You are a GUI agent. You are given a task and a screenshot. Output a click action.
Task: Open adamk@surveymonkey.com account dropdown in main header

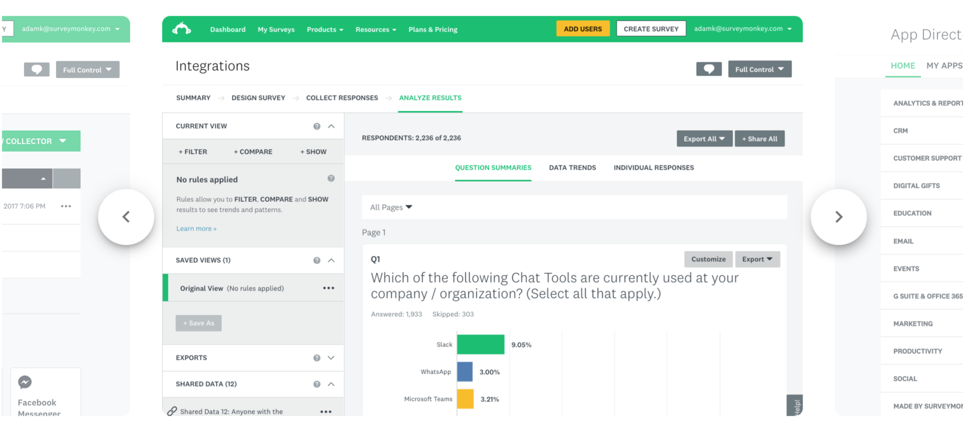pos(743,29)
